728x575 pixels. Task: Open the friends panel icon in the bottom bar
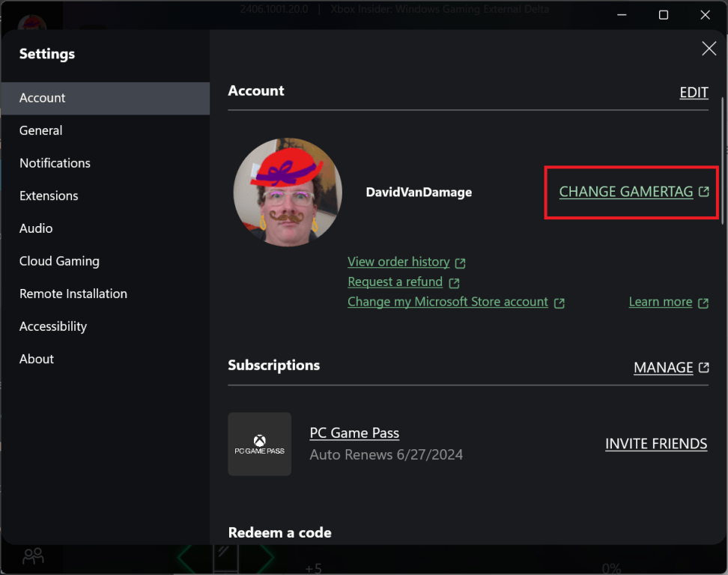tap(32, 556)
